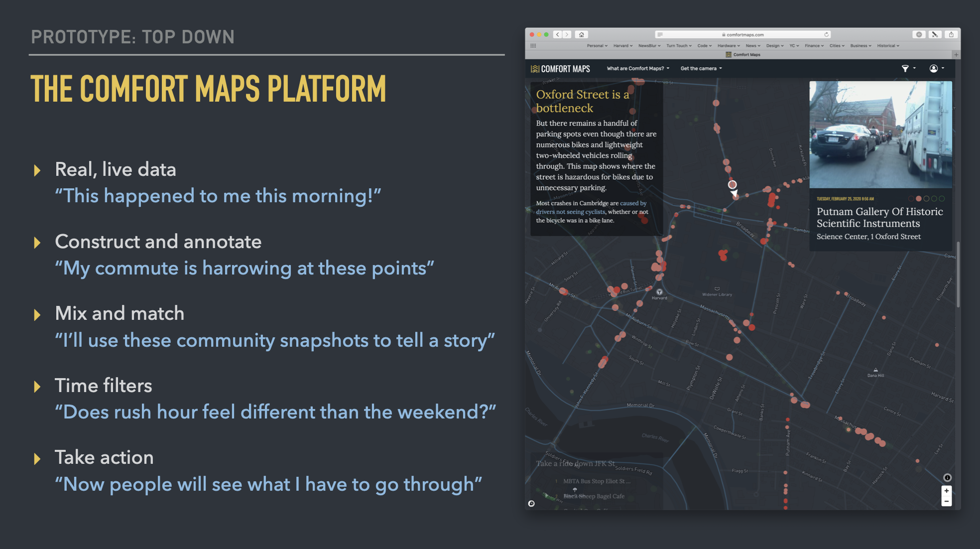Select the currently highlighted second carousel dot
Viewport: 980px width, 549px height.
(x=919, y=198)
